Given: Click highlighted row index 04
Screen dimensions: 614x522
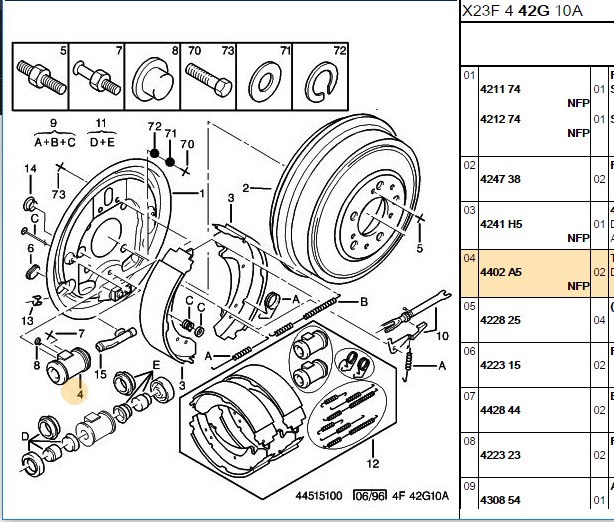Looking at the screenshot, I should (x=469, y=258).
